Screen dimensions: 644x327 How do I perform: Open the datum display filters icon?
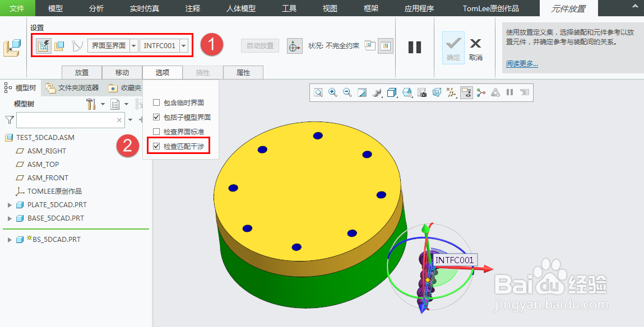451,92
